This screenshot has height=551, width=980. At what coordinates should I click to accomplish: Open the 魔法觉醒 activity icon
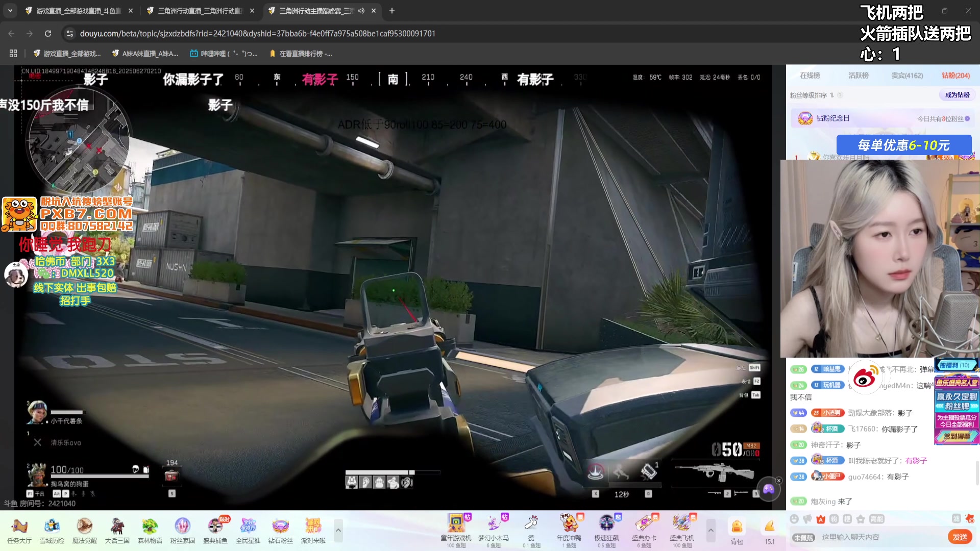click(85, 531)
